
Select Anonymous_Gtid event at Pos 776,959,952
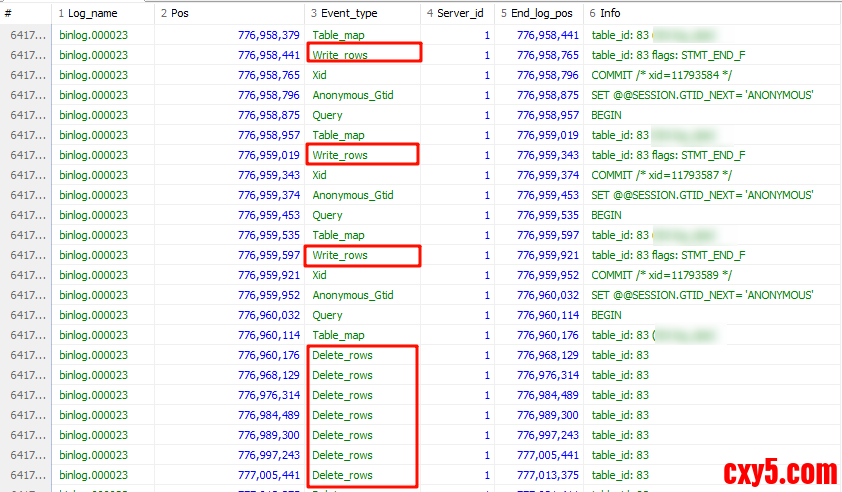pos(353,295)
